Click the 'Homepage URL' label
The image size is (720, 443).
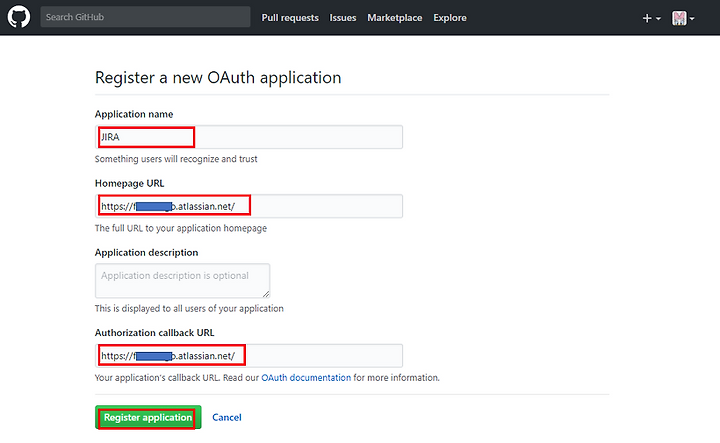click(129, 183)
